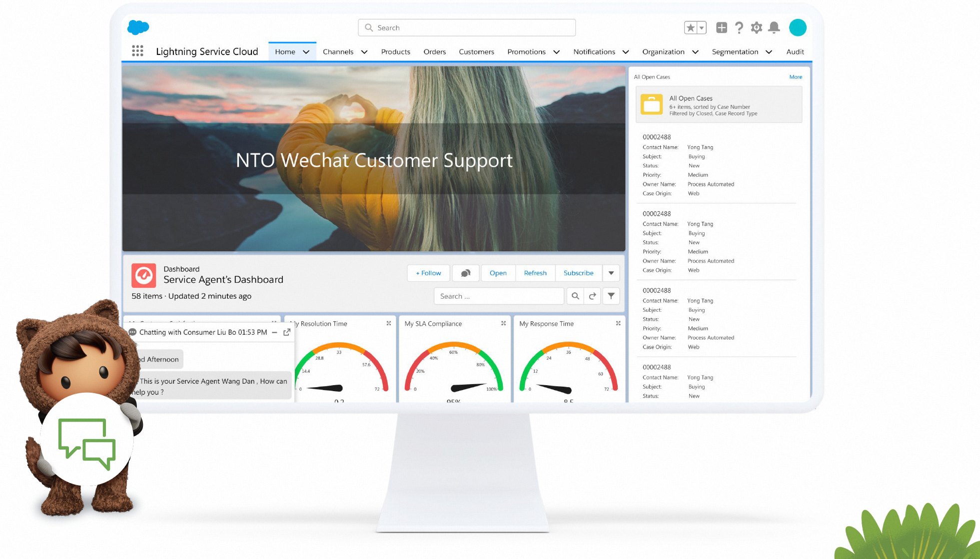
Task: Click the user avatar circle
Action: tap(797, 28)
